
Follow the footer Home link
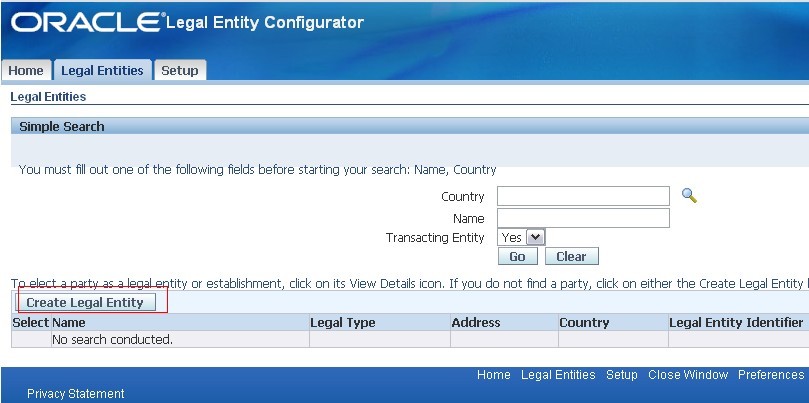494,375
